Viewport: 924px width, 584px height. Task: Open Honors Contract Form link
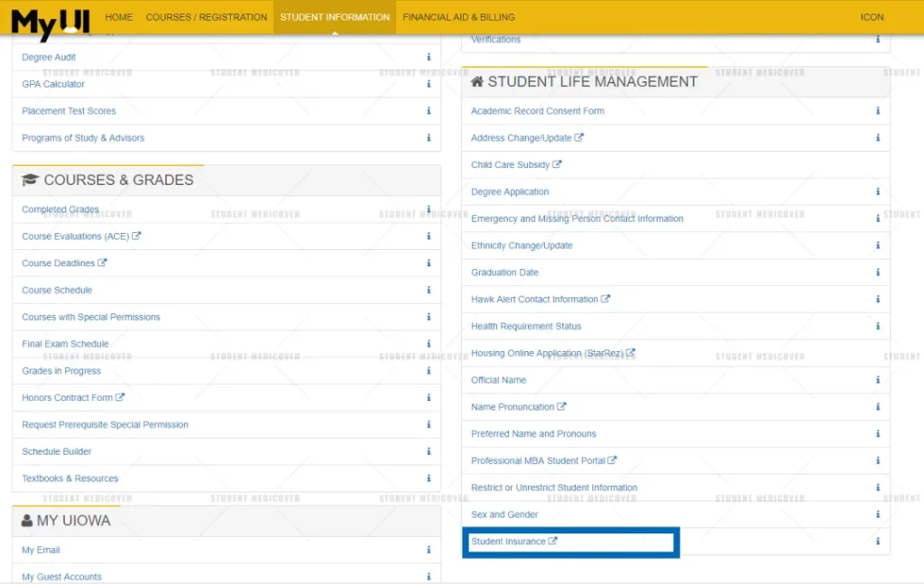click(73, 398)
